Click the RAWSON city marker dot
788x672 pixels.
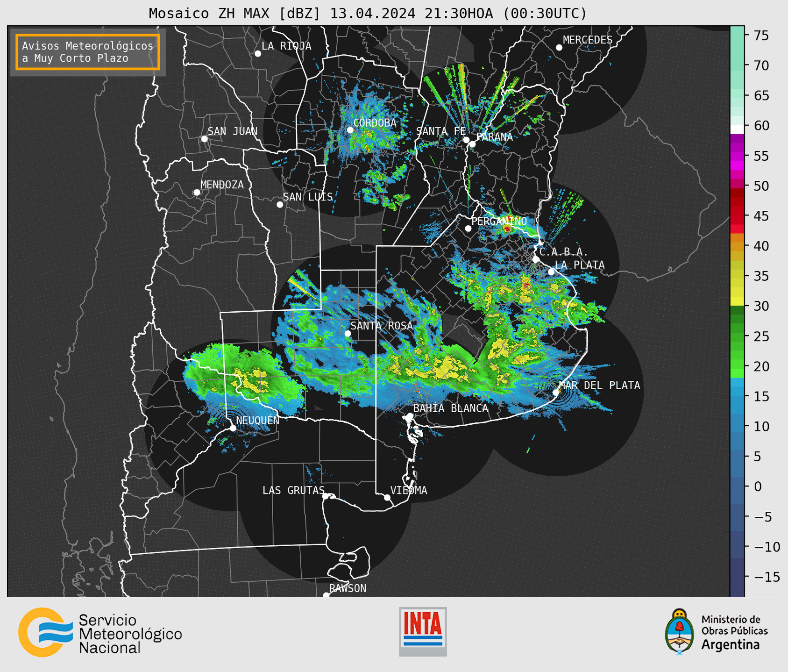tap(326, 595)
